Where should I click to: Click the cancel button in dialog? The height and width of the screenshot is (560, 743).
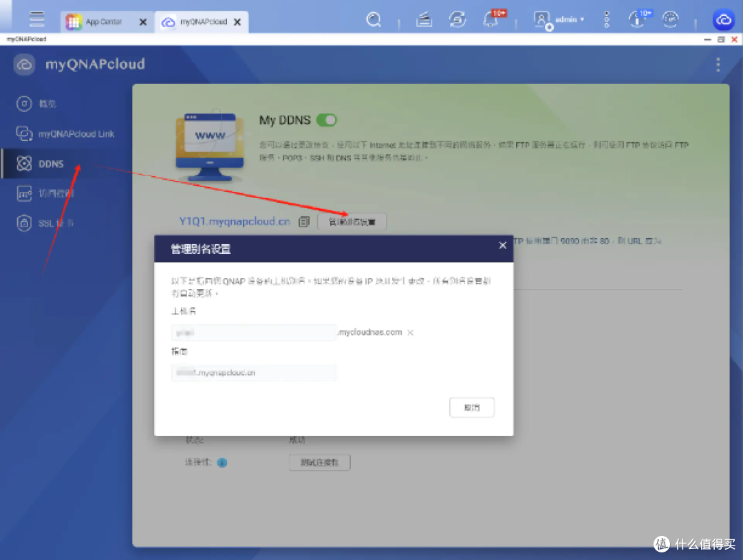[472, 407]
